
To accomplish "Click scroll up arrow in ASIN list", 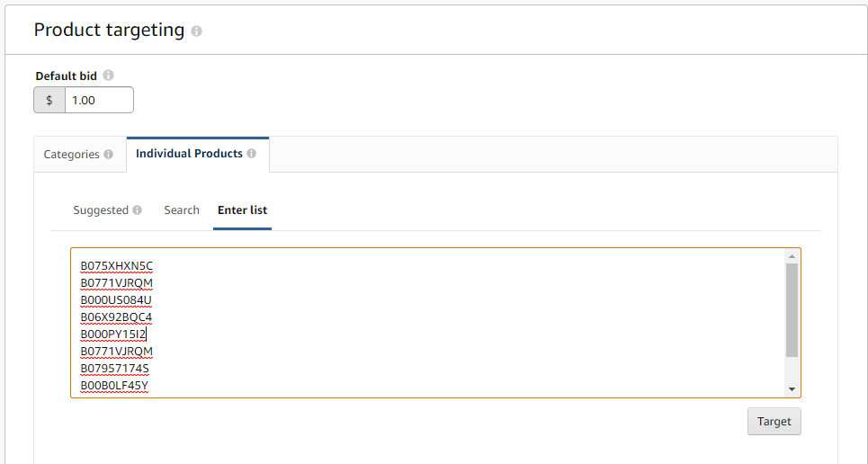I will click(x=792, y=256).
